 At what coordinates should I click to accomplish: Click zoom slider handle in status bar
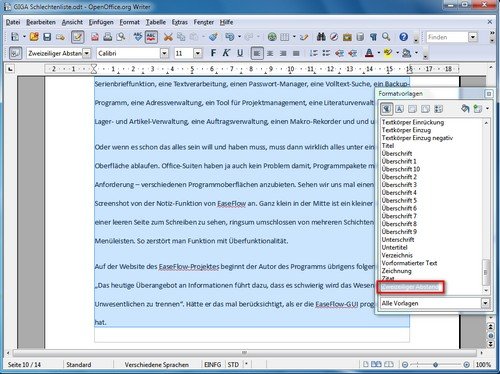435,365
